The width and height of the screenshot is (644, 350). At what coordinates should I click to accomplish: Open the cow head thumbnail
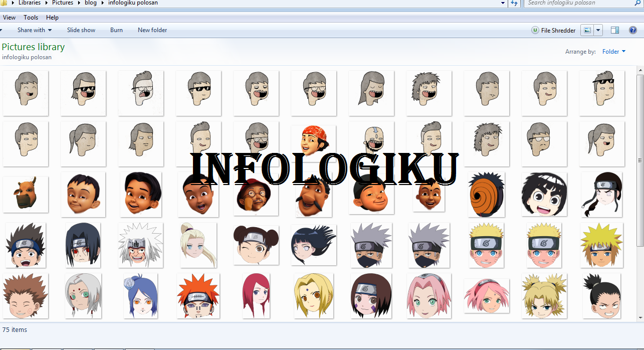point(26,194)
